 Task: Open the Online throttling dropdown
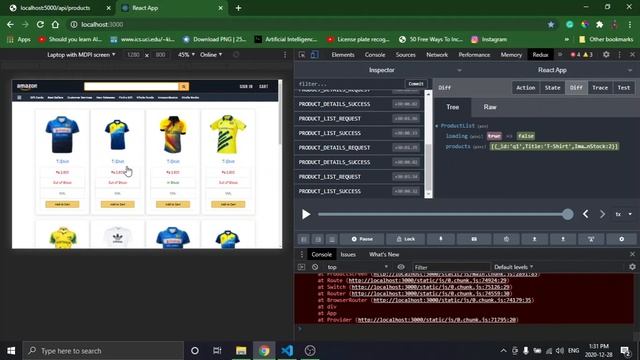pos(211,54)
